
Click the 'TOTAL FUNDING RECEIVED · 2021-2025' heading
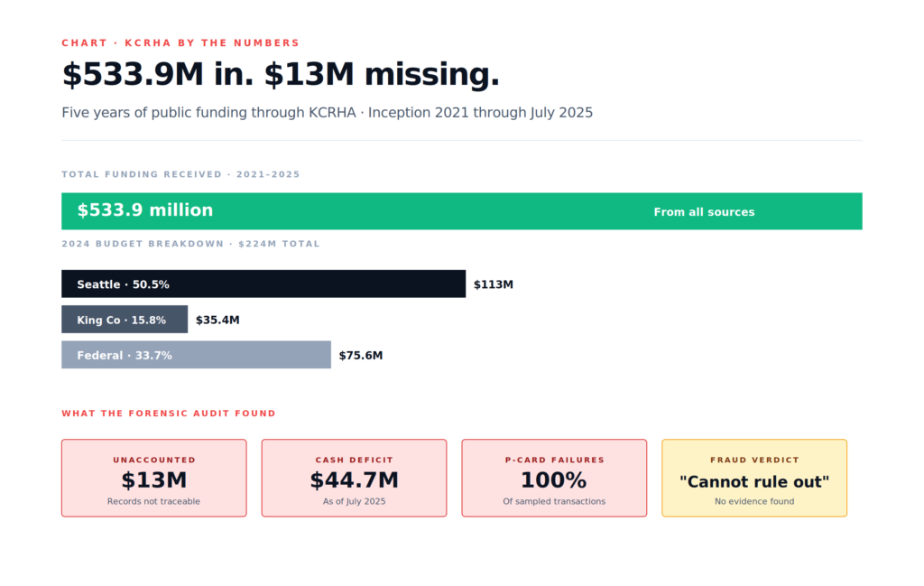point(180,174)
